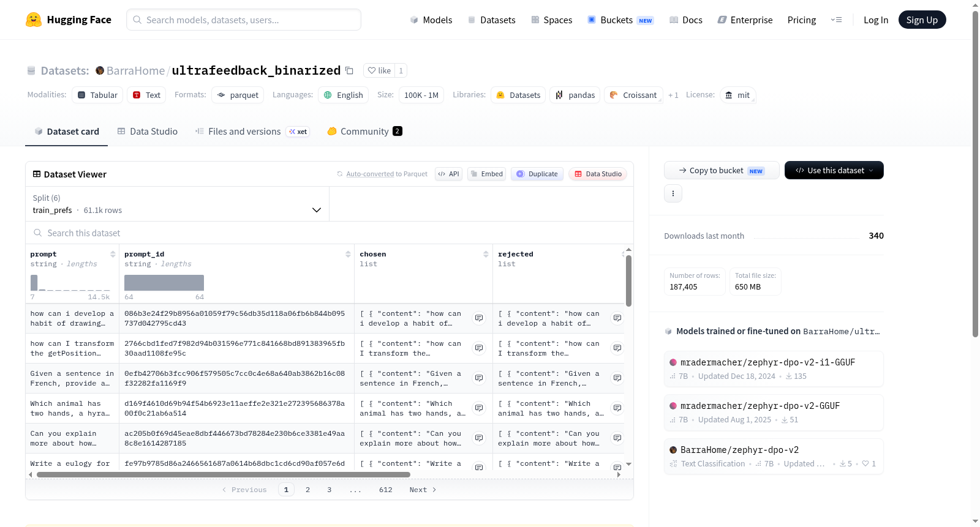Sort by the prompt column
This screenshot has height=527, width=980.
click(x=113, y=254)
